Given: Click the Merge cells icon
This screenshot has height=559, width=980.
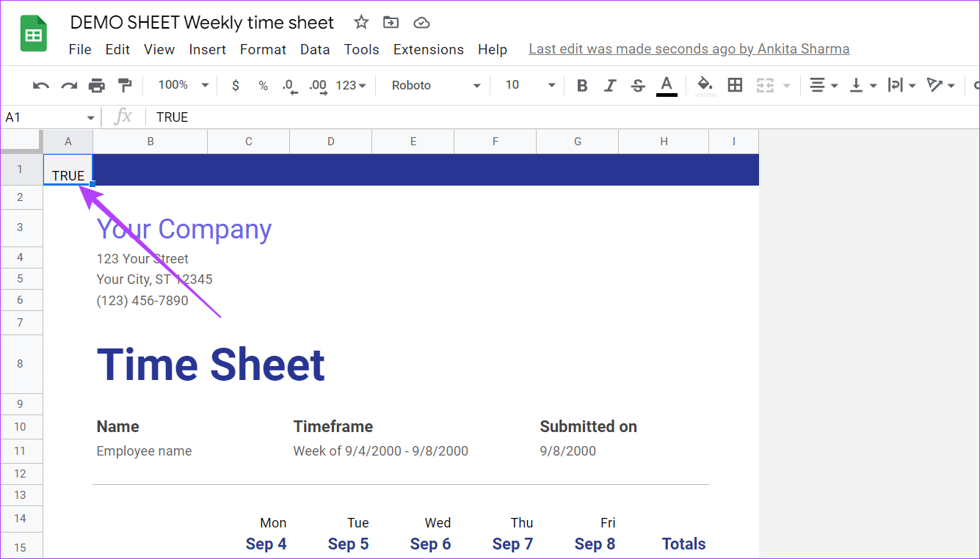Looking at the screenshot, I should pyautogui.click(x=766, y=86).
